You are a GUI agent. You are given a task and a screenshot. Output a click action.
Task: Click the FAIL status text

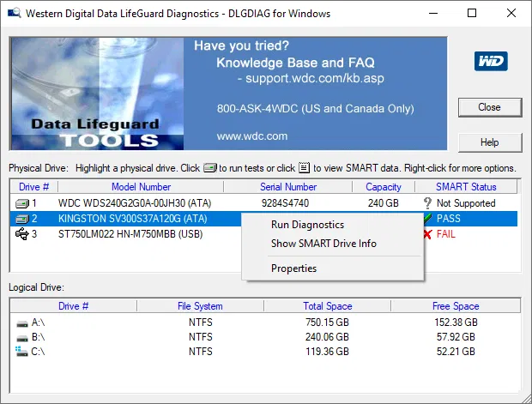point(446,234)
